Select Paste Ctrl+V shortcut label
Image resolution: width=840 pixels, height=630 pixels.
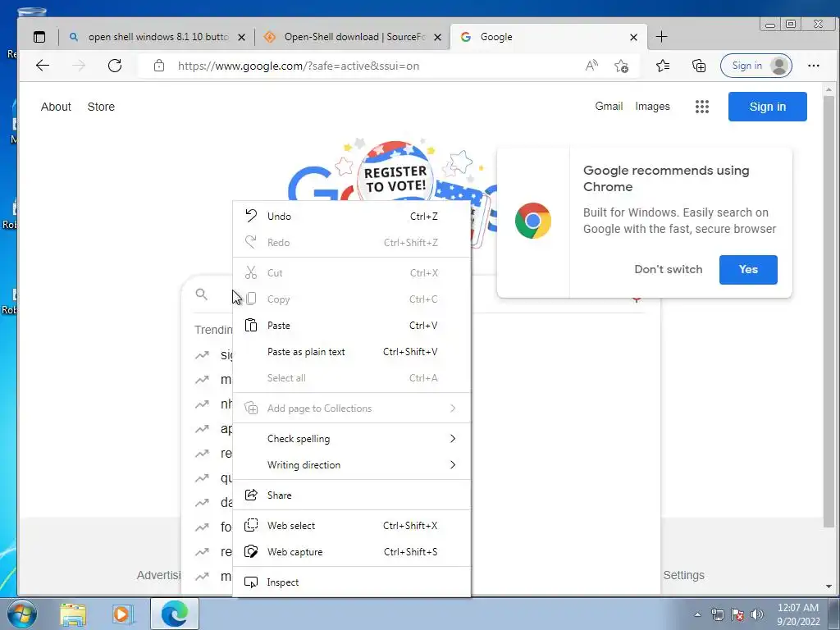pyautogui.click(x=423, y=326)
